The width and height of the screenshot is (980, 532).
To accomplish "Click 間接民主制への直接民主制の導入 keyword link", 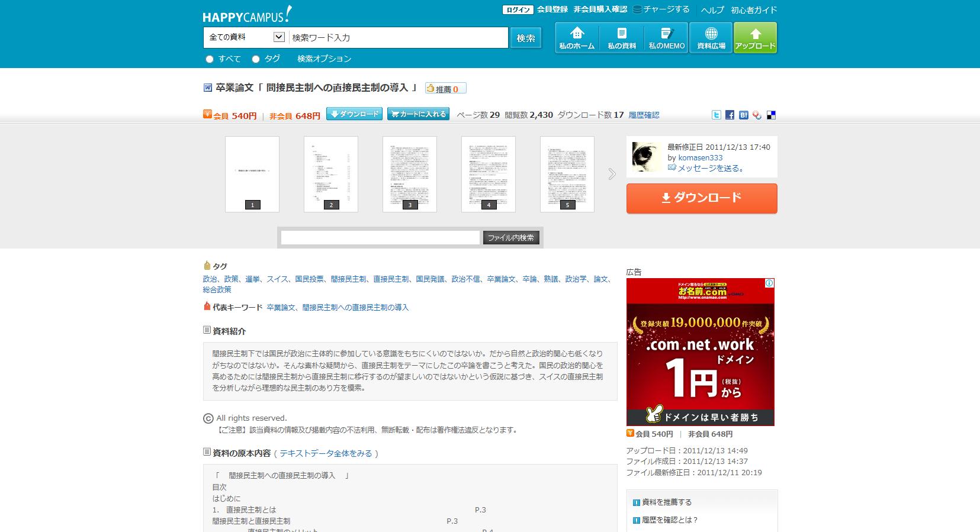I will tap(355, 308).
